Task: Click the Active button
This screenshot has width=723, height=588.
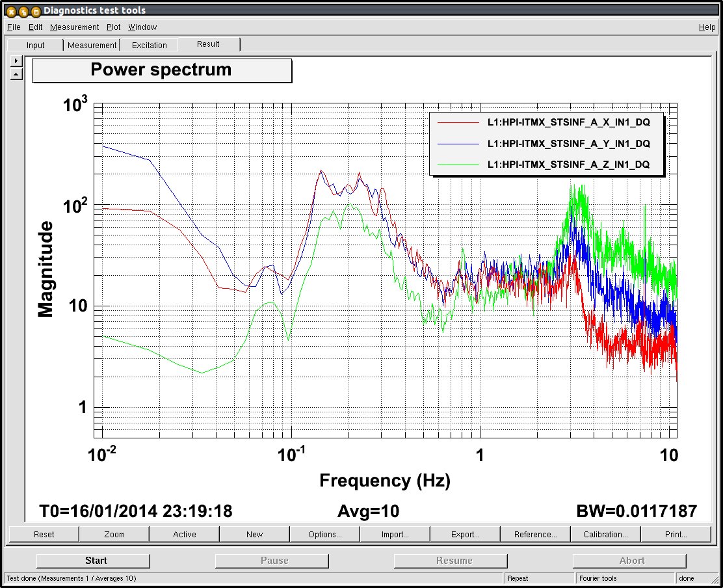Action: point(185,534)
